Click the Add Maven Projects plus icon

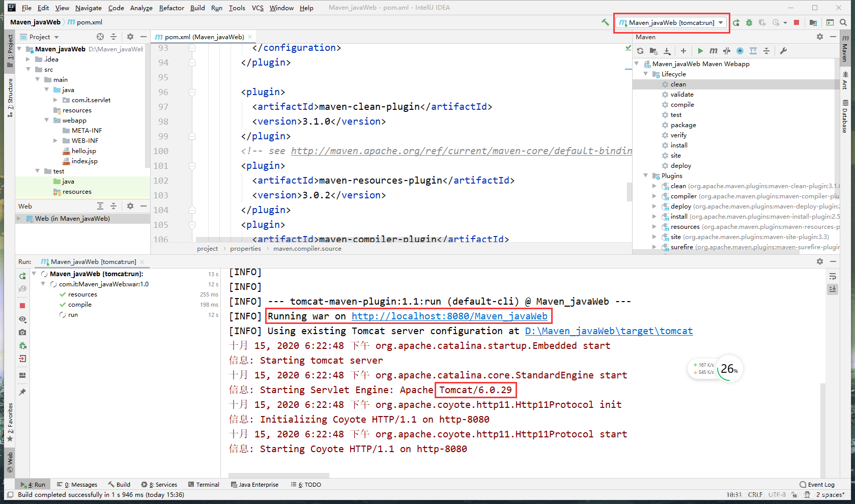683,51
